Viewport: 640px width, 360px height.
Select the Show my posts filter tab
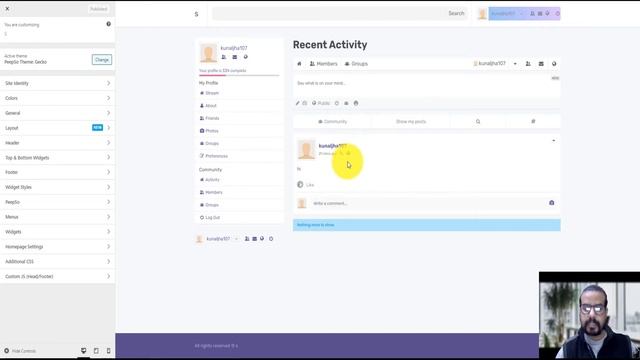point(411,122)
